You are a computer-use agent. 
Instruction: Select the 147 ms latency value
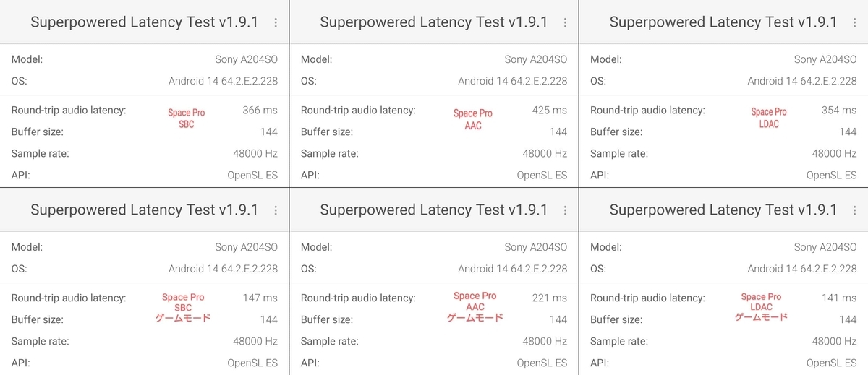pyautogui.click(x=260, y=298)
